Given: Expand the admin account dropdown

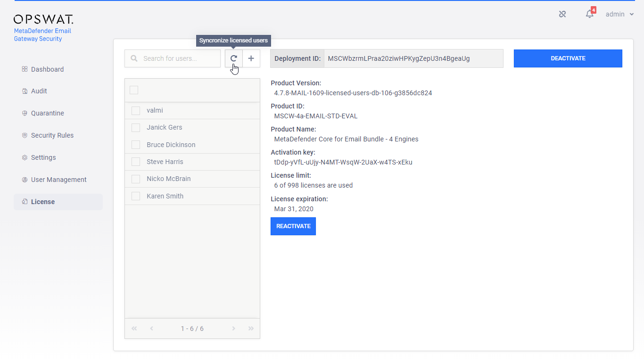Looking at the screenshot, I should (619, 14).
